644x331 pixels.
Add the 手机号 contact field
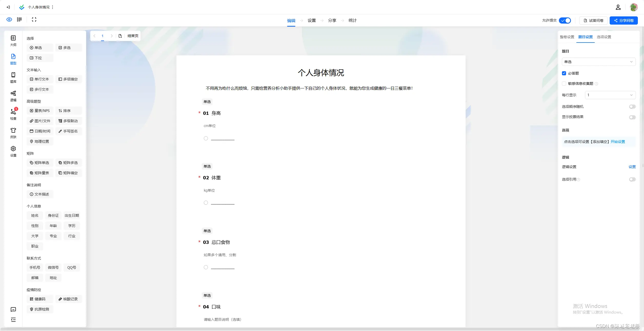click(35, 267)
